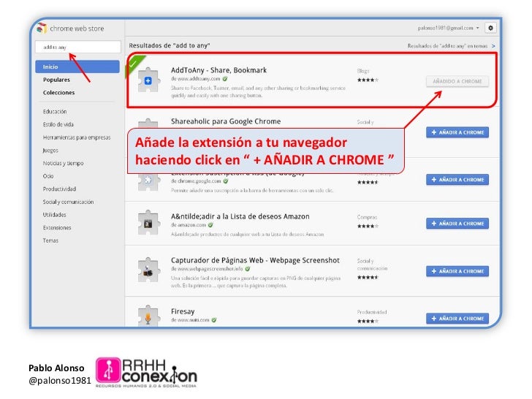
Task: Select the Educación category
Action: click(55, 112)
